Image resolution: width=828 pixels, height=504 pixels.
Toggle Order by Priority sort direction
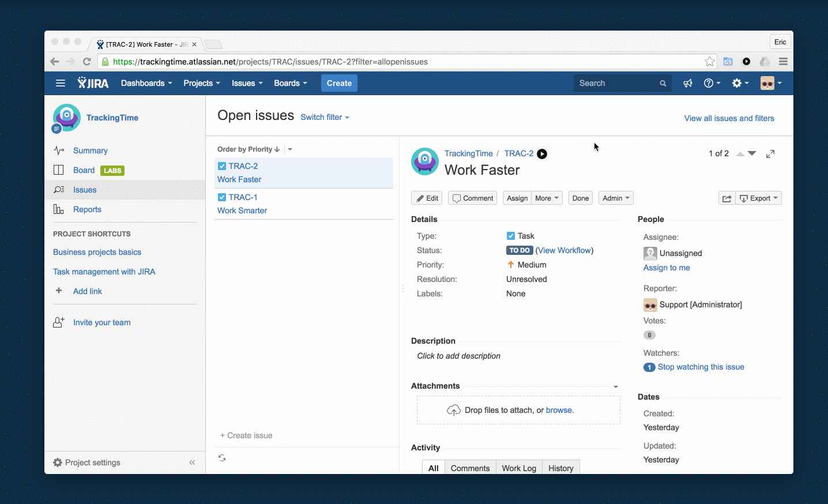point(249,149)
